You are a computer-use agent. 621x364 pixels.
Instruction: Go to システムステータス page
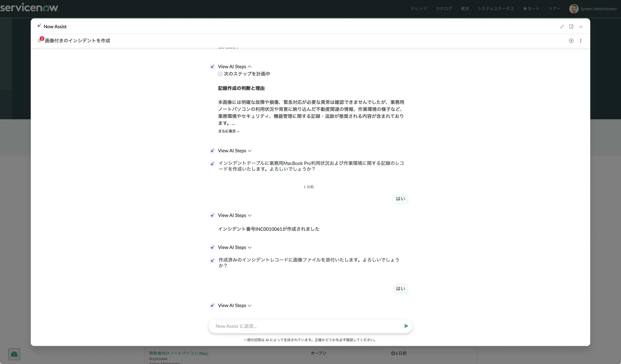click(496, 9)
